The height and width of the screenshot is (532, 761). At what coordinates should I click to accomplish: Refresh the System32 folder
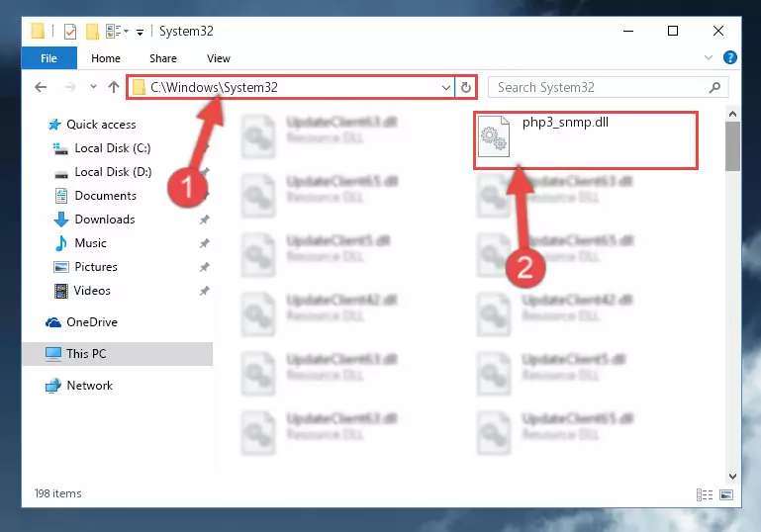coord(466,88)
